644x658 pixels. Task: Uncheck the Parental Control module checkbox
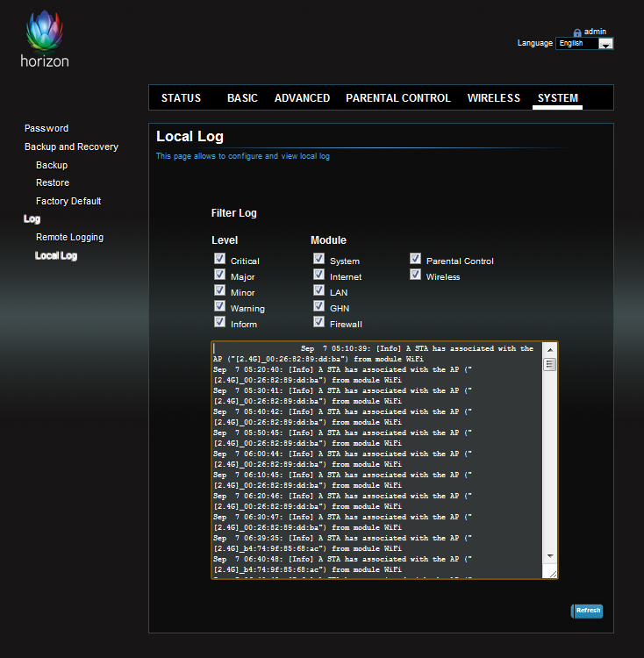click(415, 259)
